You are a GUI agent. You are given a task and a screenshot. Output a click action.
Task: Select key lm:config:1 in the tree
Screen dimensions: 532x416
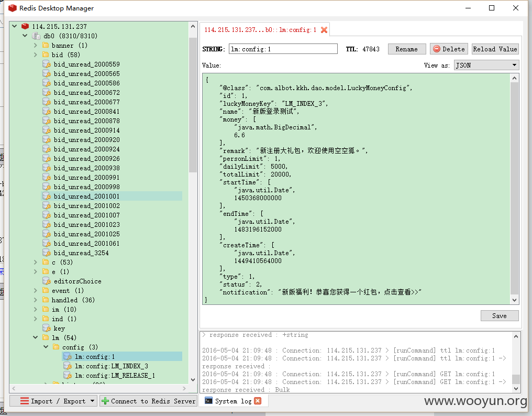point(95,357)
